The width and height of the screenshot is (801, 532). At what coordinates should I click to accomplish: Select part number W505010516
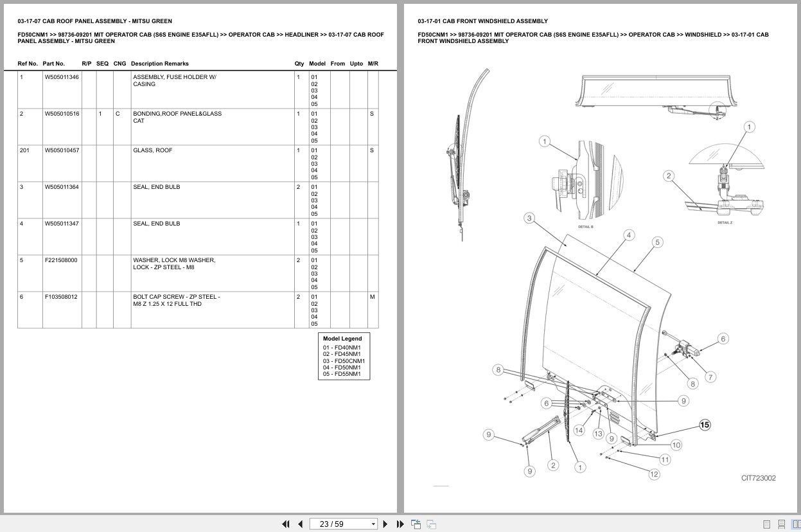pyautogui.click(x=62, y=114)
